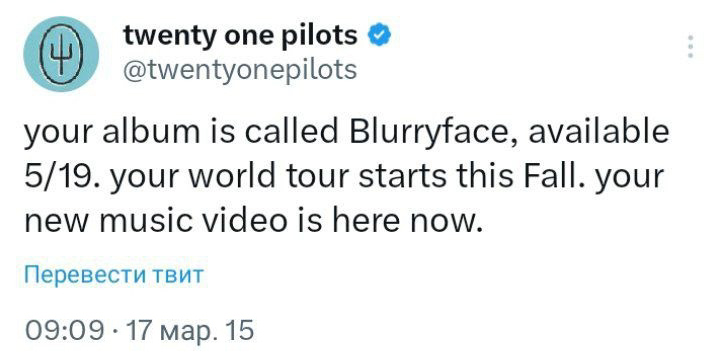Open the twenty one pilots profile avatar

(x=61, y=54)
